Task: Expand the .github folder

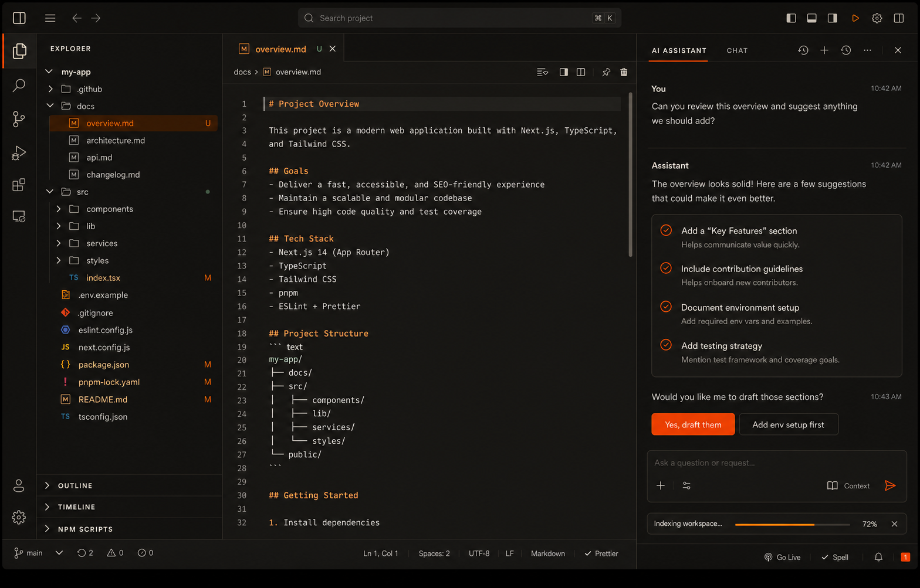Action: click(x=50, y=89)
